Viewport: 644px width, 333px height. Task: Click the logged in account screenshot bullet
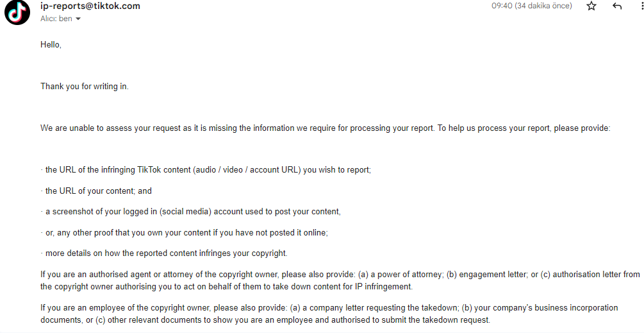[x=190, y=212]
